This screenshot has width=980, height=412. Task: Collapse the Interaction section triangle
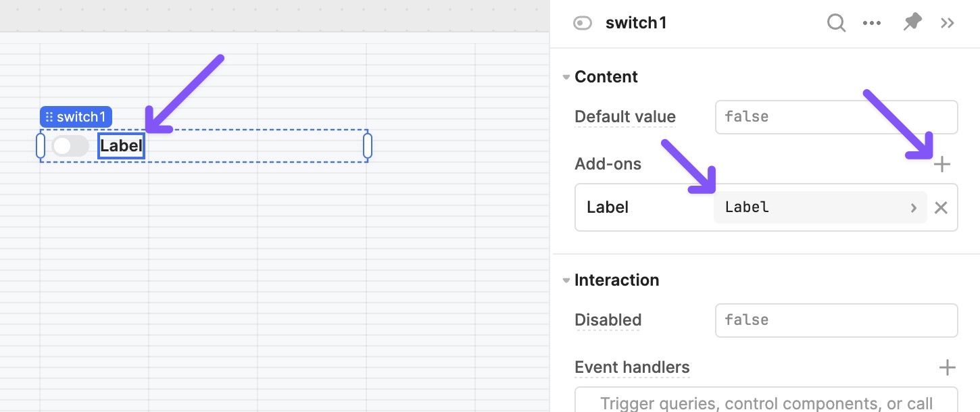[x=566, y=280]
